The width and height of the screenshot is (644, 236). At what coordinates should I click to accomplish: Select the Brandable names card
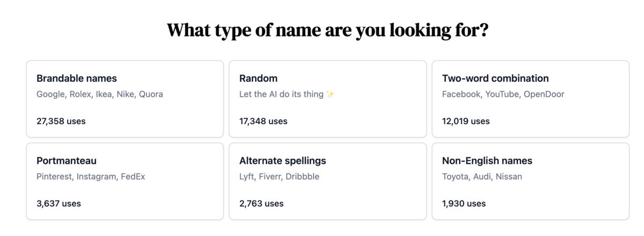click(125, 99)
